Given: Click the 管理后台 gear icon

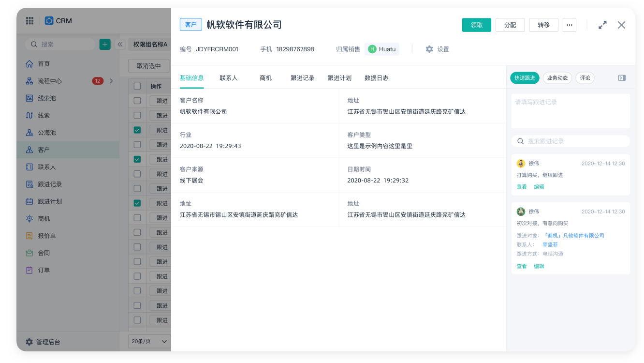Looking at the screenshot, I should tap(29, 342).
